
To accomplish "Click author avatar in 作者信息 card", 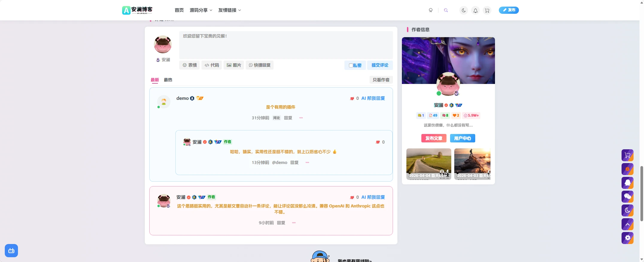I will [448, 84].
